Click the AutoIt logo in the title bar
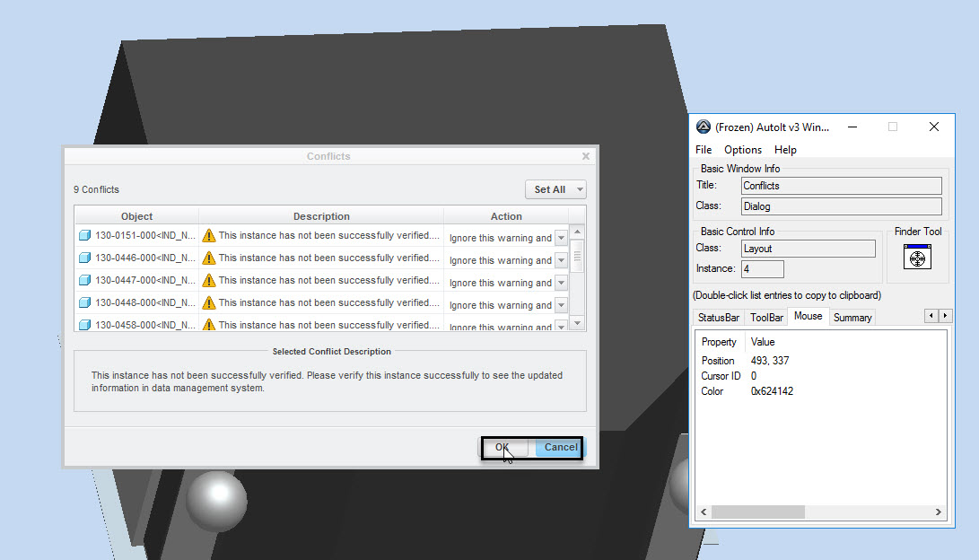Viewport: 979px width, 560px height. point(704,127)
